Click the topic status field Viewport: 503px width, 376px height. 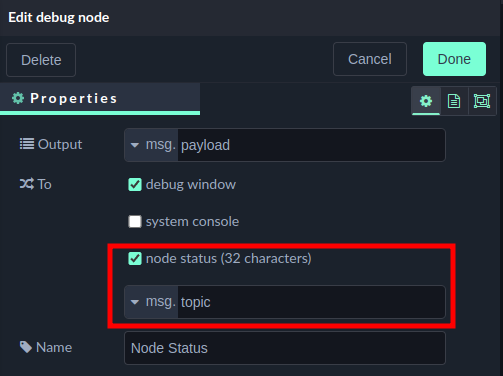311,302
